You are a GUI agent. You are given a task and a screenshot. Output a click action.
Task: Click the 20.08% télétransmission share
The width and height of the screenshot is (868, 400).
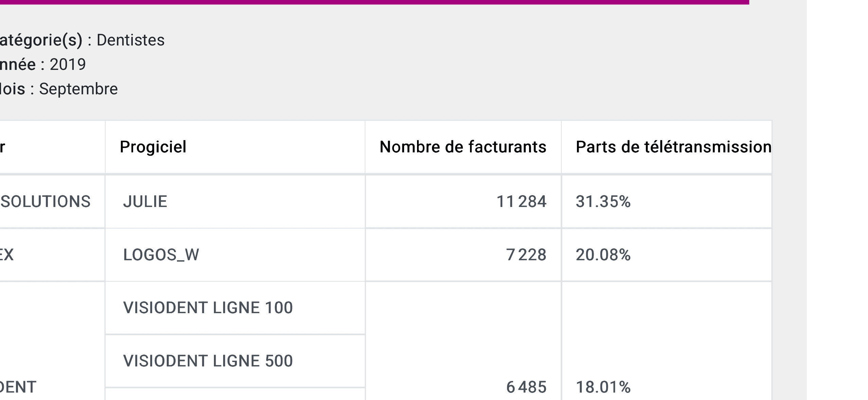pos(603,255)
